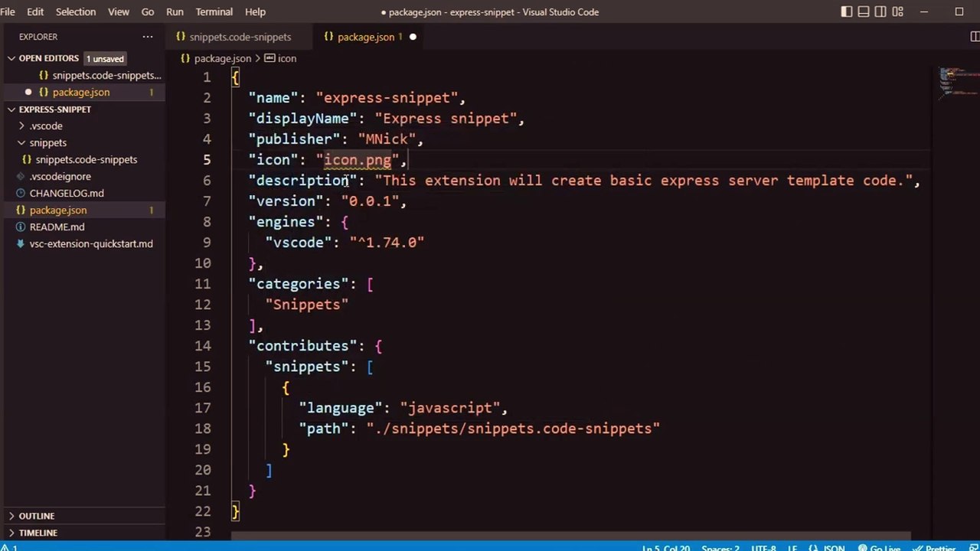Screen dimensions: 980x551
Task: Open the Terminal menu
Action: tap(214, 11)
